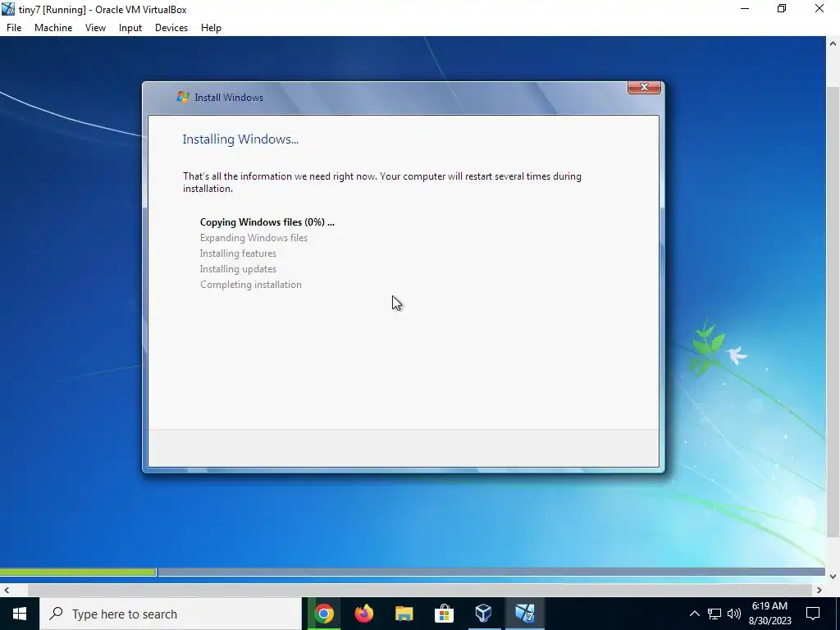The image size is (840, 630).
Task: Close the Install Windows dialog
Action: 644,87
